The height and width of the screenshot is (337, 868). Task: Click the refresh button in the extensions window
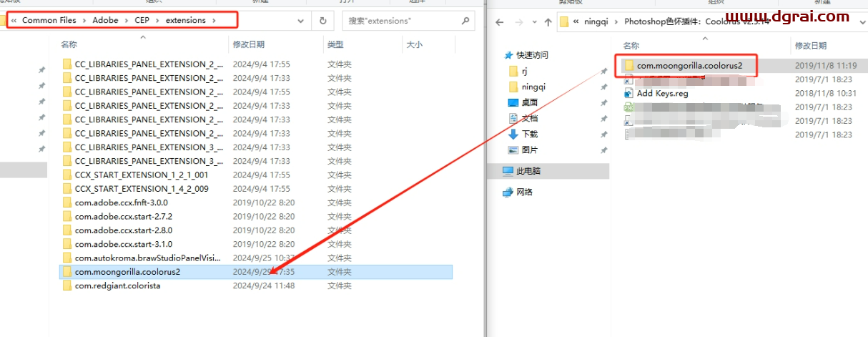[x=323, y=21]
